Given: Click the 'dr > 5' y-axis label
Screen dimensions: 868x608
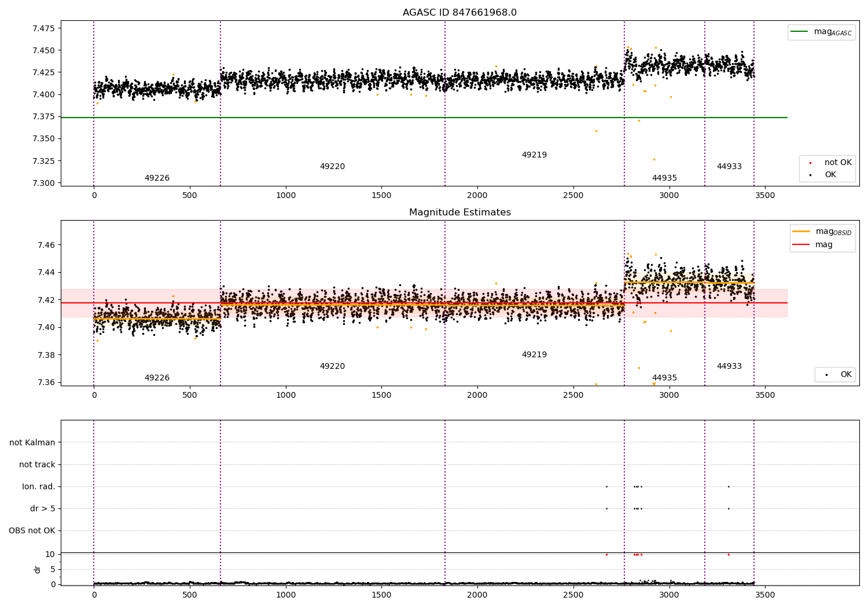Looking at the screenshot, I should tap(43, 508).
